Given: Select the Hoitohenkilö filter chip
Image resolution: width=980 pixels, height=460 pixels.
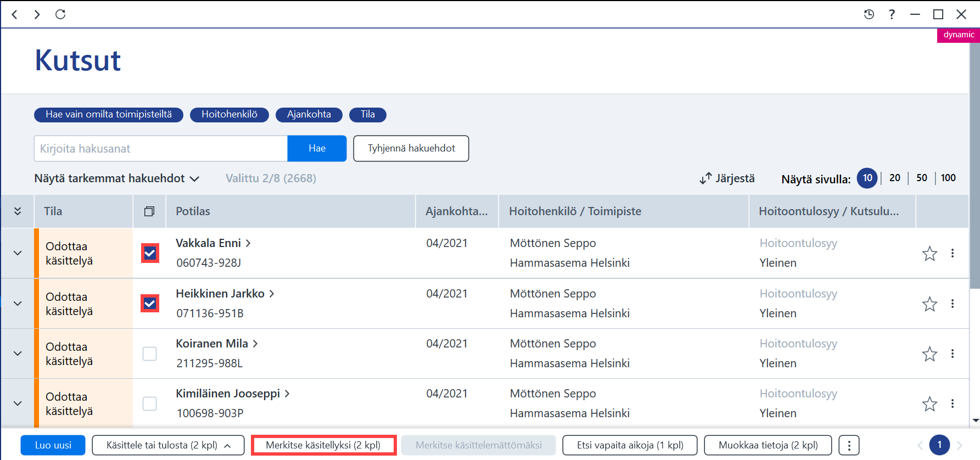Looking at the screenshot, I should [x=229, y=114].
